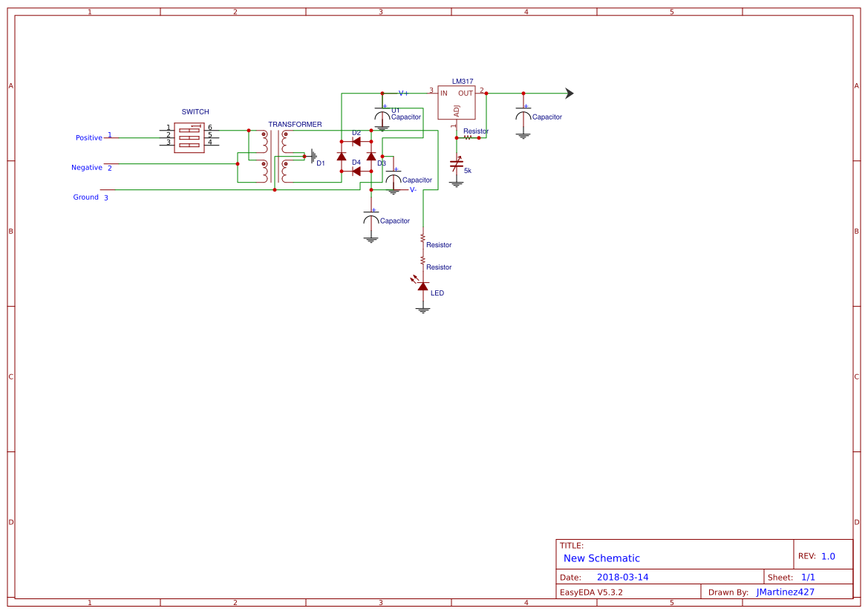Select the JMartinez427 drawn-by field

tap(786, 592)
